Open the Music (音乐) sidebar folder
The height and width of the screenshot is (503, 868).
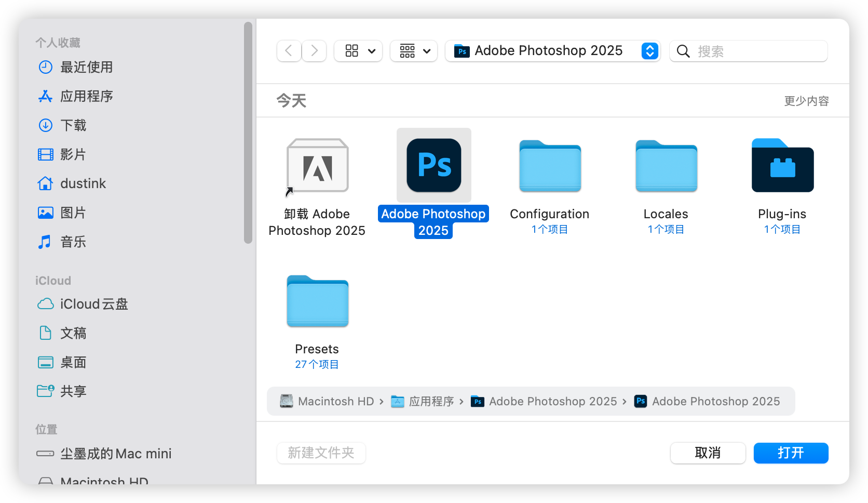click(x=62, y=242)
